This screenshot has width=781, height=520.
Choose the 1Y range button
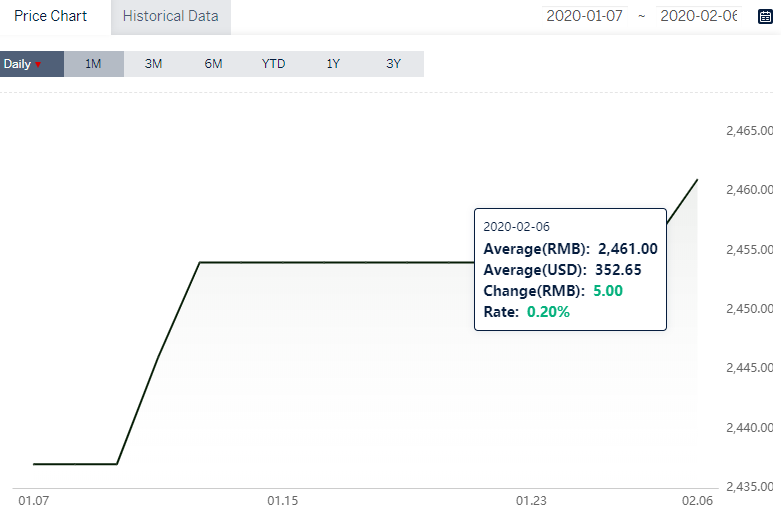[x=333, y=64]
